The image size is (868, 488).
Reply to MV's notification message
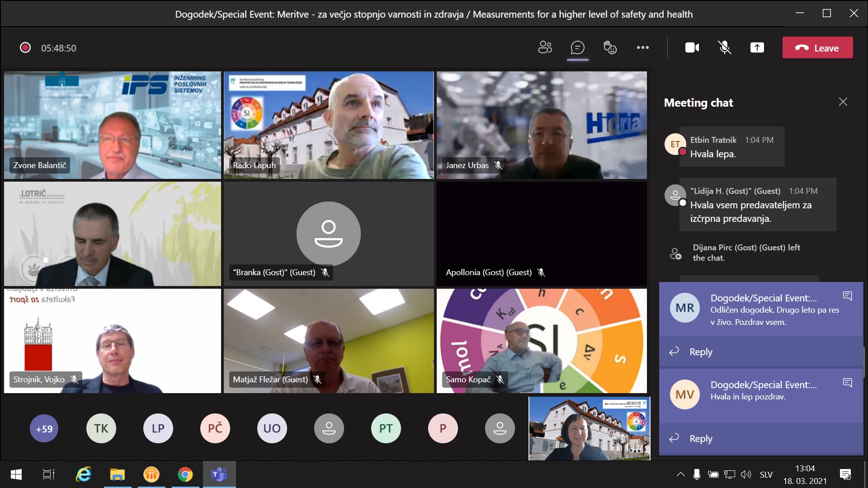click(700, 438)
